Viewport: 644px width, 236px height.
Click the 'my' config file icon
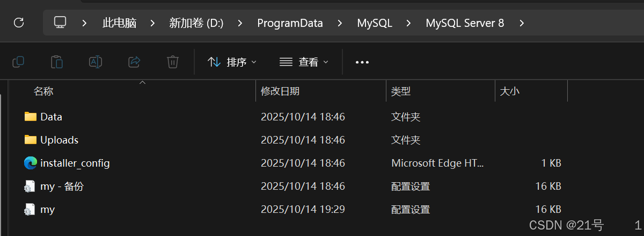(x=30, y=210)
